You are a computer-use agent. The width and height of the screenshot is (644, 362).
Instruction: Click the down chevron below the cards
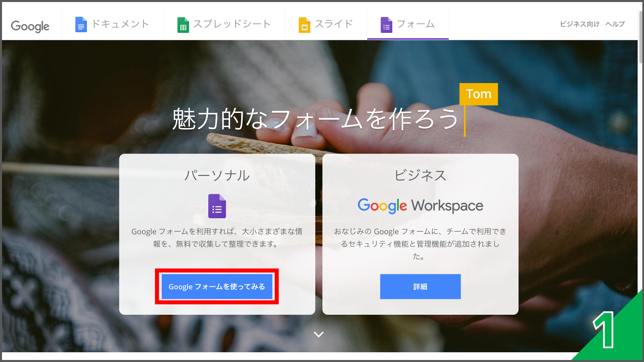318,334
